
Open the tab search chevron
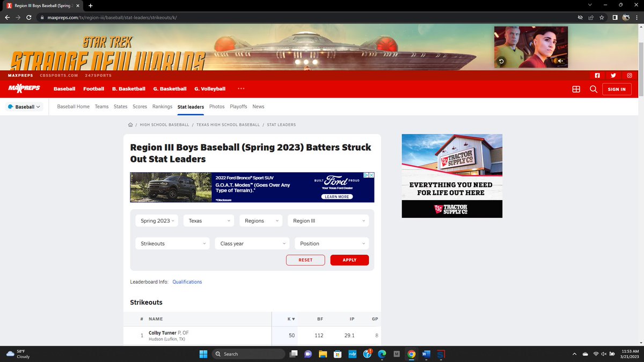(590, 5)
